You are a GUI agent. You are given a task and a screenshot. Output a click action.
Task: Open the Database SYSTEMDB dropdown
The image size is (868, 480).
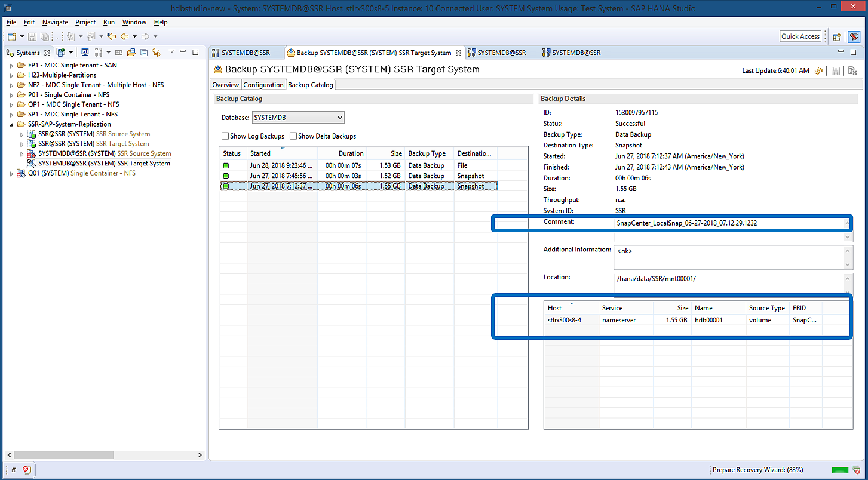pos(298,118)
